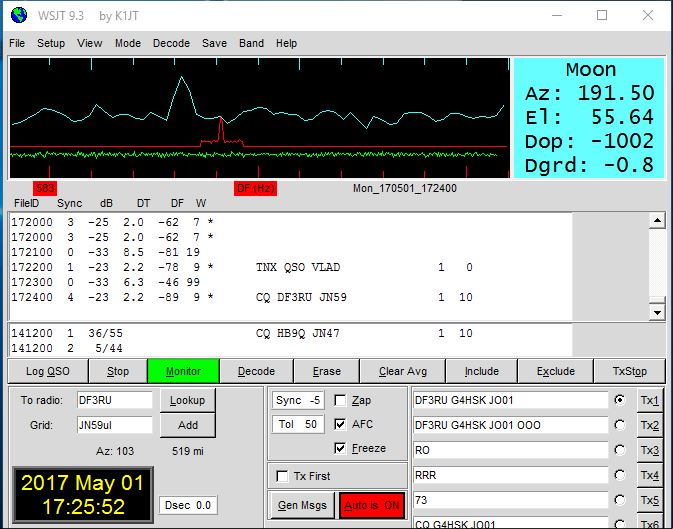
Task: Click the scroll down arrow in decode list
Action: (x=657, y=313)
